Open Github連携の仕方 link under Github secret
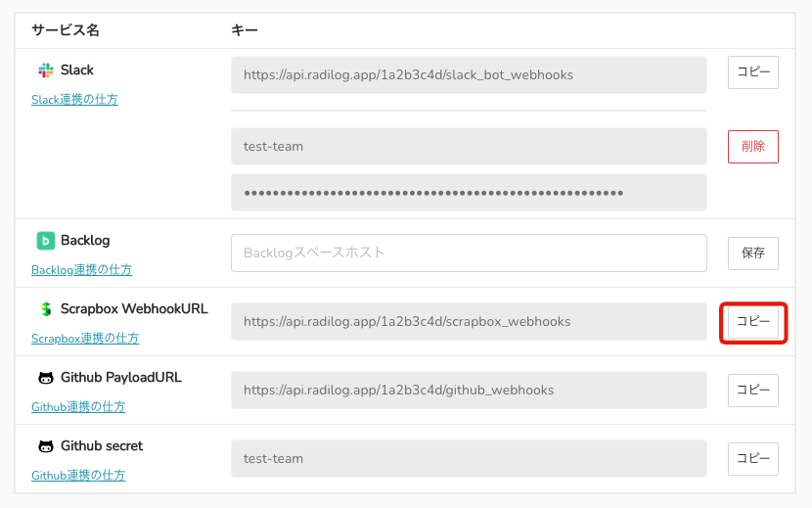812x508 pixels. [x=78, y=476]
